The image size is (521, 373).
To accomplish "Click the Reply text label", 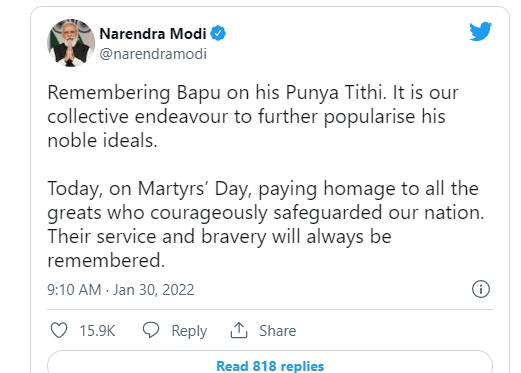I will coord(189,331).
